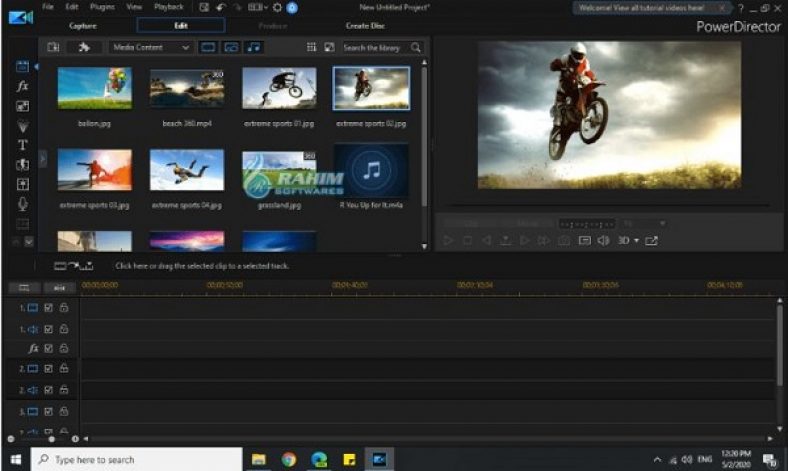The width and height of the screenshot is (788, 471).
Task: Click the Import Media icon in library toolbar
Action: pyautogui.click(x=54, y=47)
